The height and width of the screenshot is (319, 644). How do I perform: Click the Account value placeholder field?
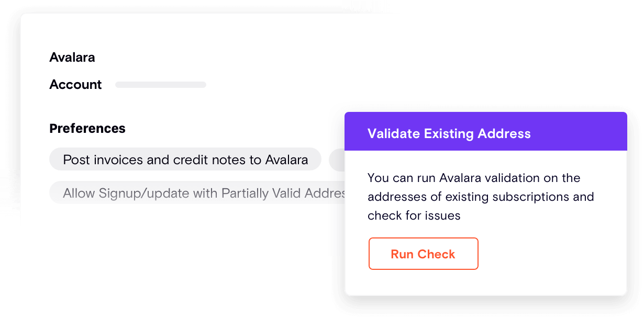pos(160,84)
